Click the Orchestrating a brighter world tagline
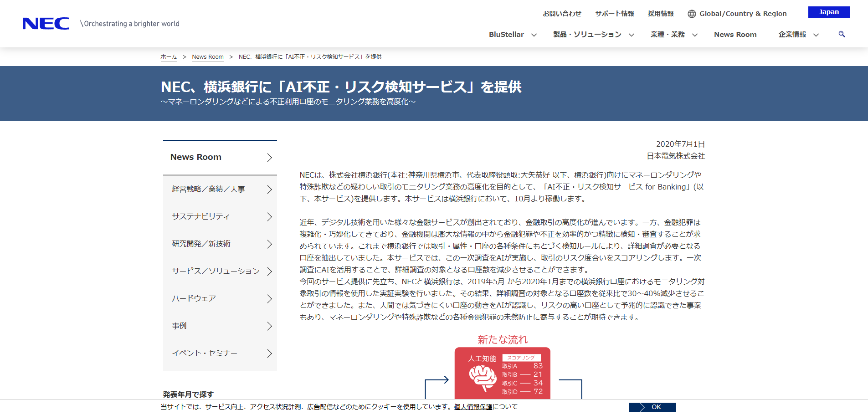Screen dimensions: 868x415 pyautogui.click(x=130, y=24)
